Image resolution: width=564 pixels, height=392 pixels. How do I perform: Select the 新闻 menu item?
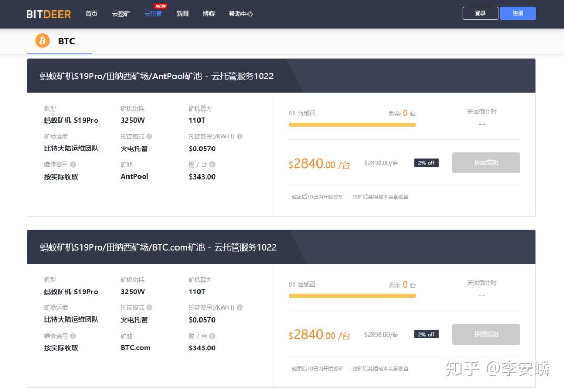tap(182, 14)
